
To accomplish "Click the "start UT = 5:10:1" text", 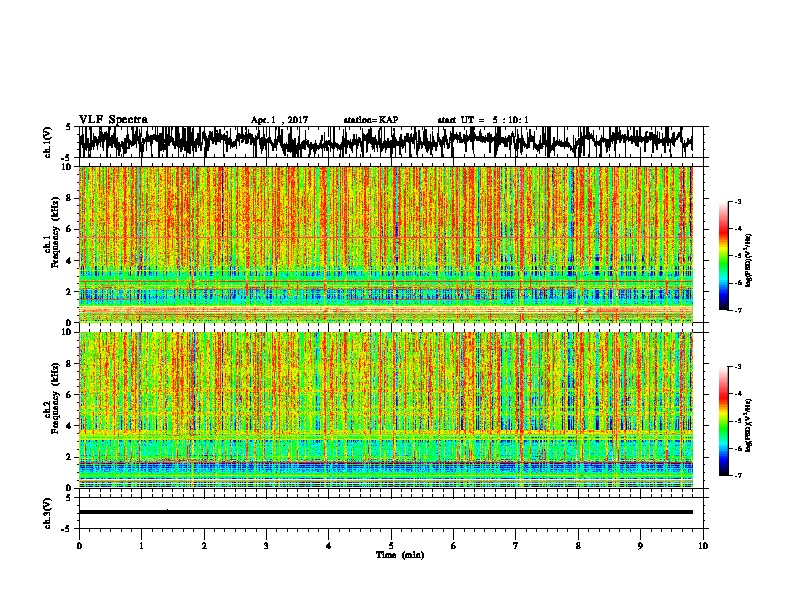I will pos(483,120).
